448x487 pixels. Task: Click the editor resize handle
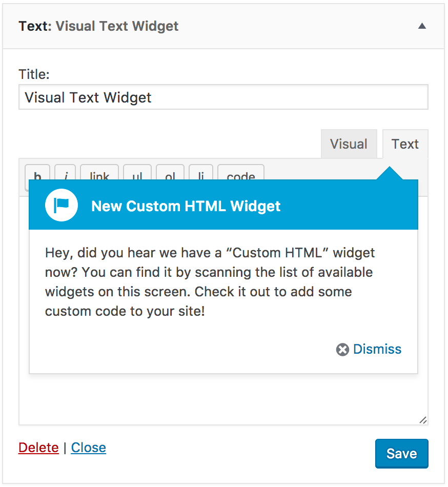pyautogui.click(x=422, y=420)
